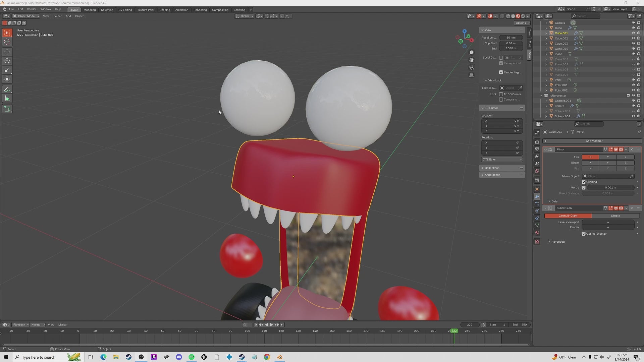Hide Cube.002 with its eye icon
This screenshot has width=644, height=362.
click(x=633, y=38)
